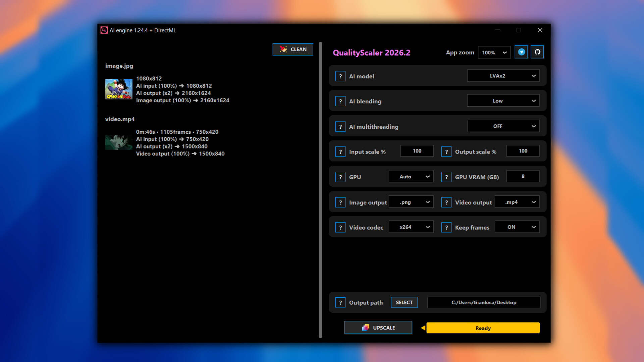
Task: Click the Output path help icon
Action: [340, 303]
